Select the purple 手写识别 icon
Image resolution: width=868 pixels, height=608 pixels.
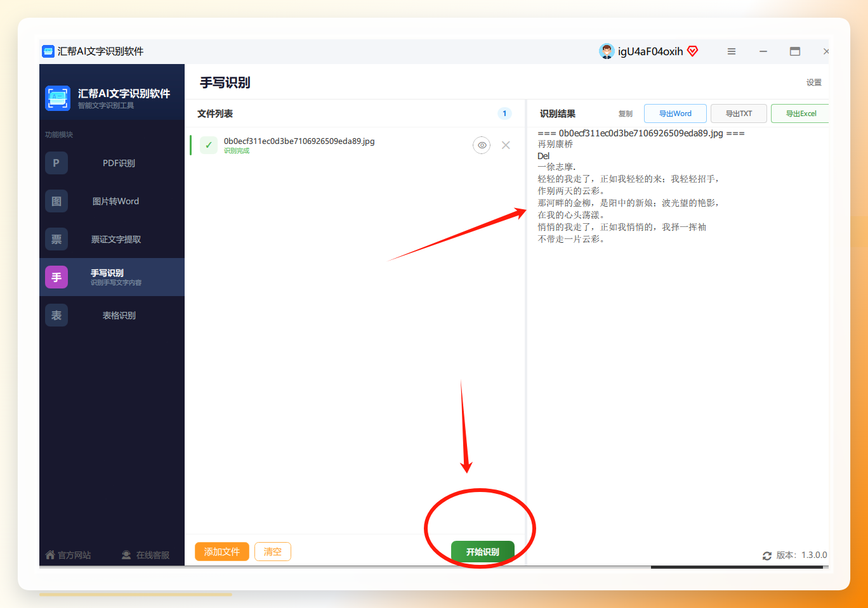tap(56, 277)
